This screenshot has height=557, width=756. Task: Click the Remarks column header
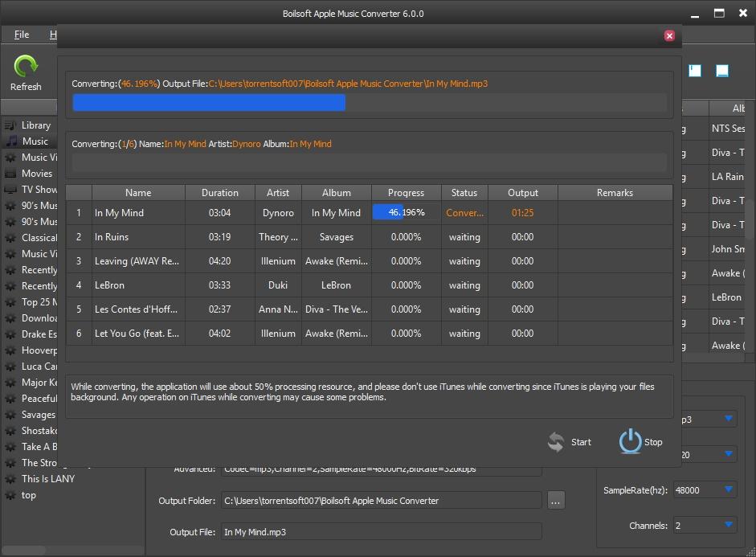click(615, 192)
